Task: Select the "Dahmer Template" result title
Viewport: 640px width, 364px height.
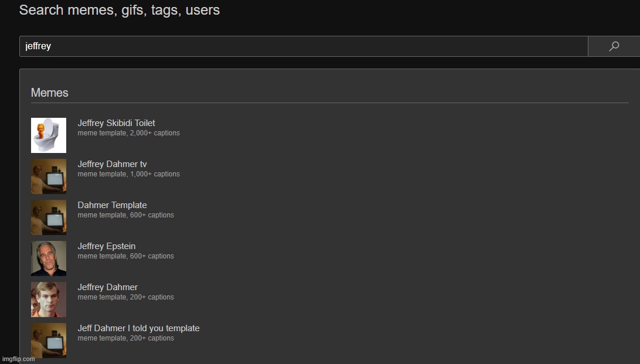Action: pos(113,205)
